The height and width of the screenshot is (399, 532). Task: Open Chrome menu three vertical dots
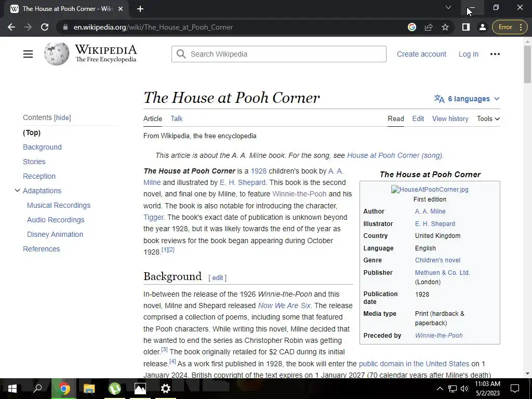tap(521, 27)
